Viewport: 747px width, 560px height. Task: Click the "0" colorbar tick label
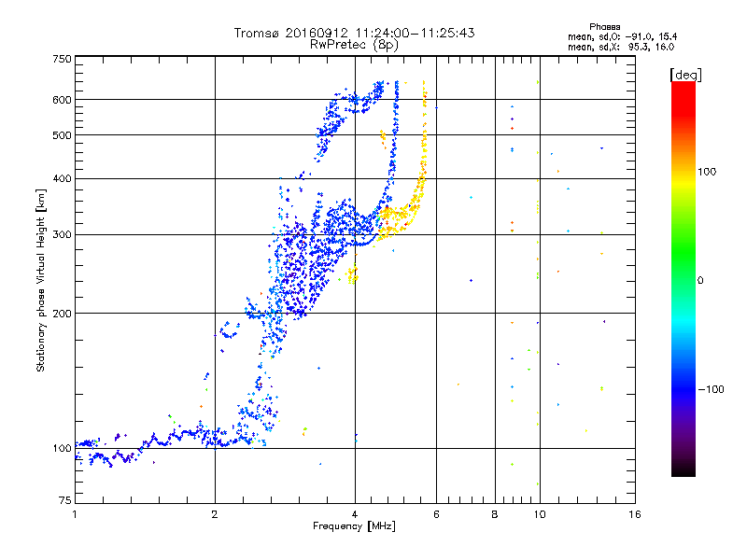click(700, 281)
